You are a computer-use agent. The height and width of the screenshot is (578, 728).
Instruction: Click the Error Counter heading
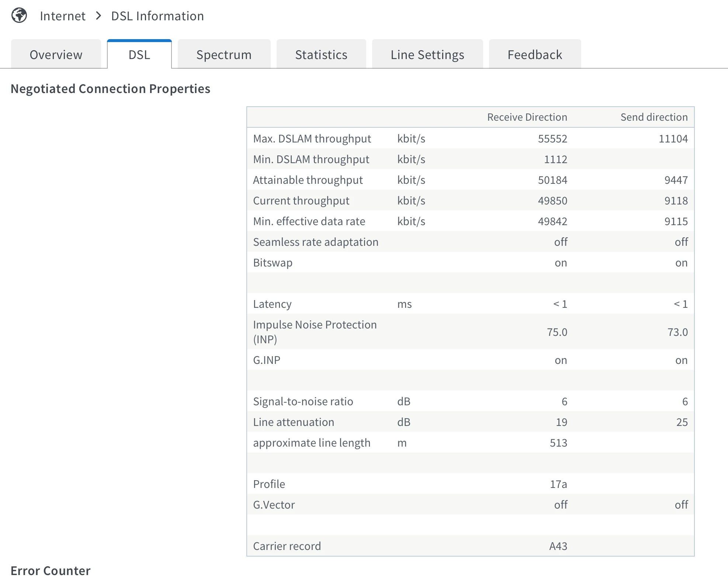pos(51,570)
